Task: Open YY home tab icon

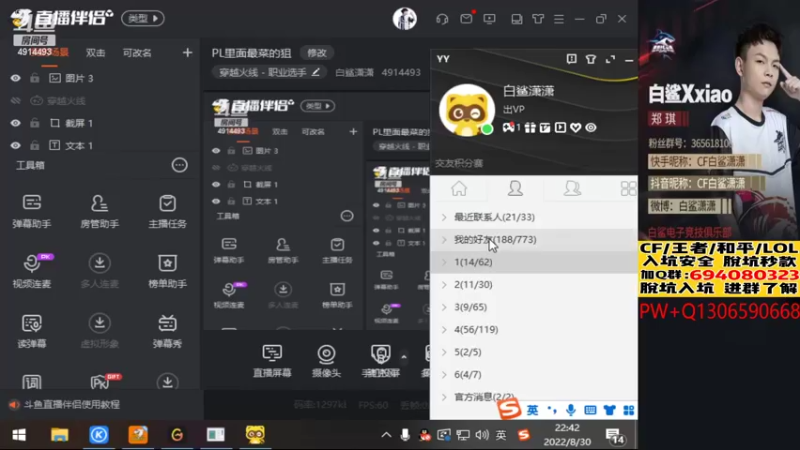Action: [459, 188]
